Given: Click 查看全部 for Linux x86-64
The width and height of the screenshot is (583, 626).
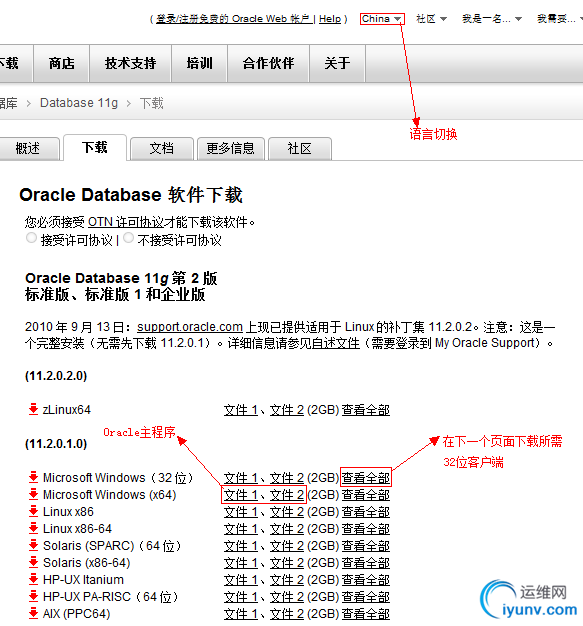Looking at the screenshot, I should [x=366, y=529].
